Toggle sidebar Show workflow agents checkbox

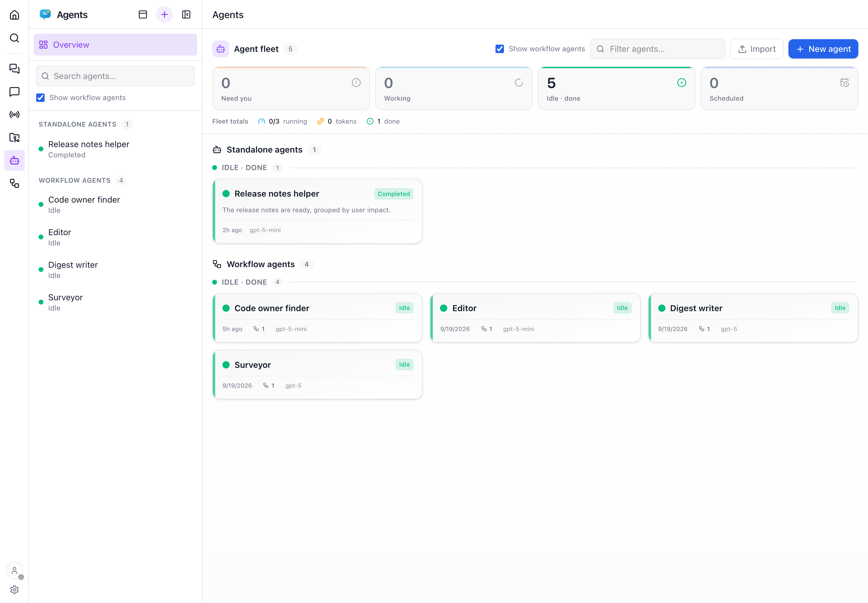click(x=40, y=98)
